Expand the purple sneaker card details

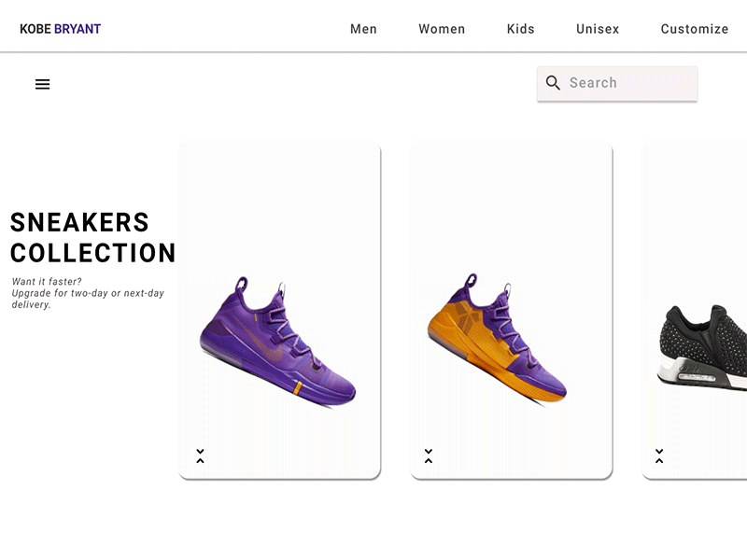pyautogui.click(x=200, y=456)
